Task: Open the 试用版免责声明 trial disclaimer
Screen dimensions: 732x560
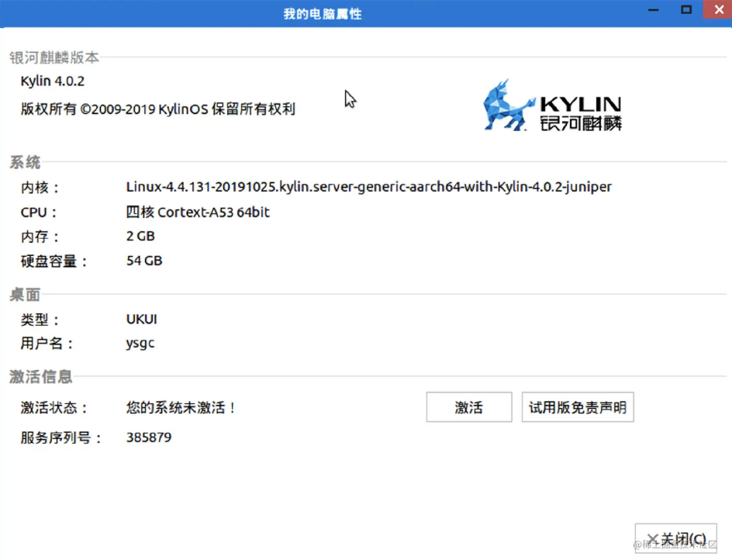Action: click(577, 406)
